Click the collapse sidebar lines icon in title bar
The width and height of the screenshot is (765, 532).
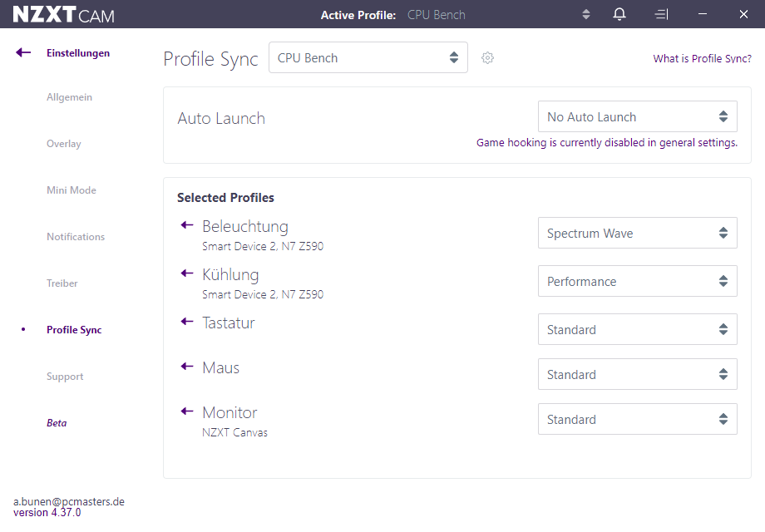661,15
